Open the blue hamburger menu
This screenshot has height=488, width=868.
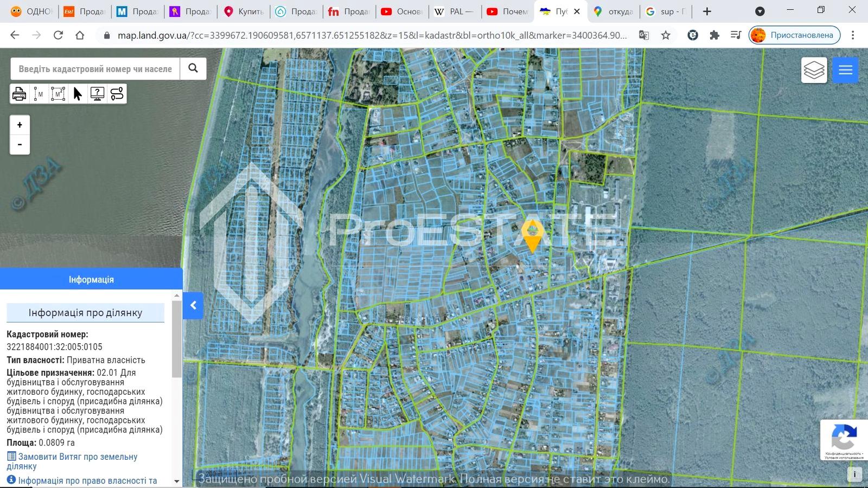click(x=845, y=70)
